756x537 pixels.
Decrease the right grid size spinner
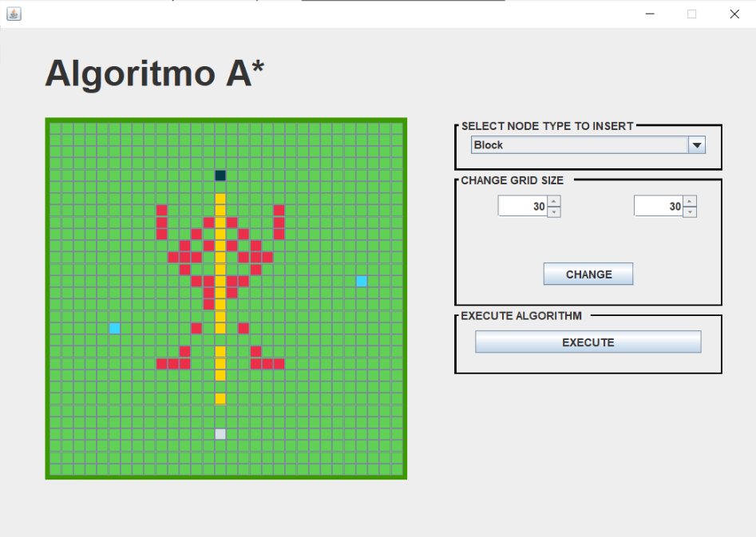(x=690, y=212)
